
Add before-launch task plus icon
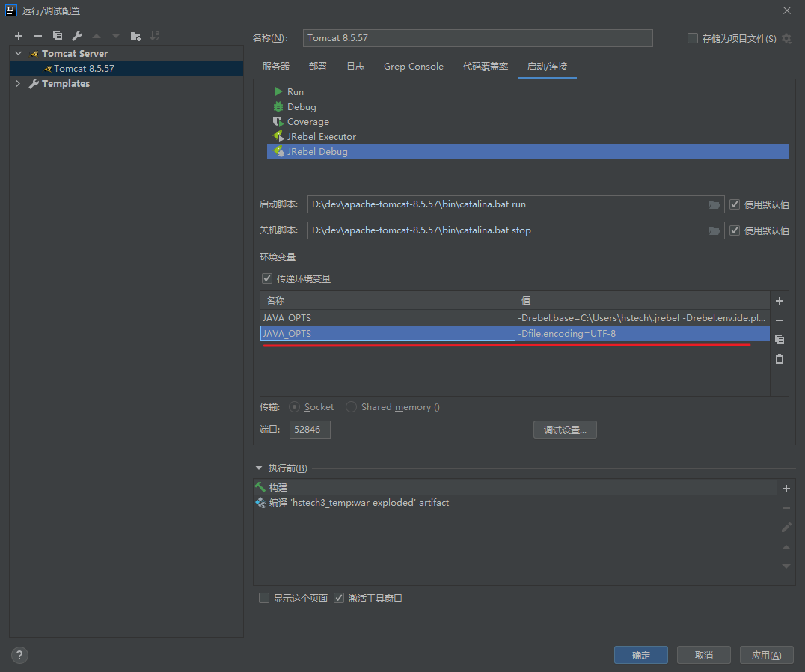pos(786,489)
